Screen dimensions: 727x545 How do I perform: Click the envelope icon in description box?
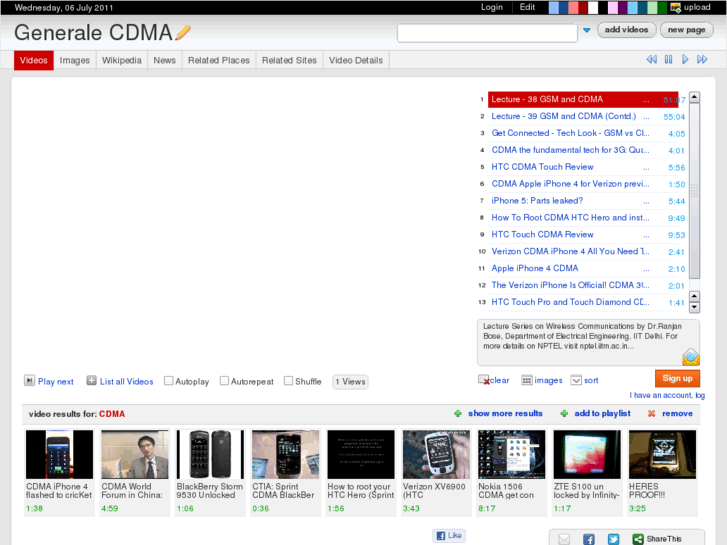(690, 357)
